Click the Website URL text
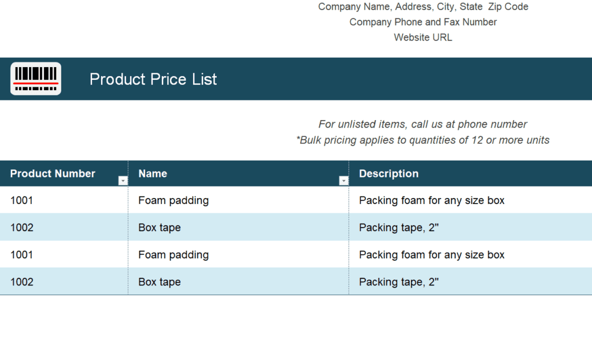Image resolution: width=592 pixels, height=364 pixels. 423,38
